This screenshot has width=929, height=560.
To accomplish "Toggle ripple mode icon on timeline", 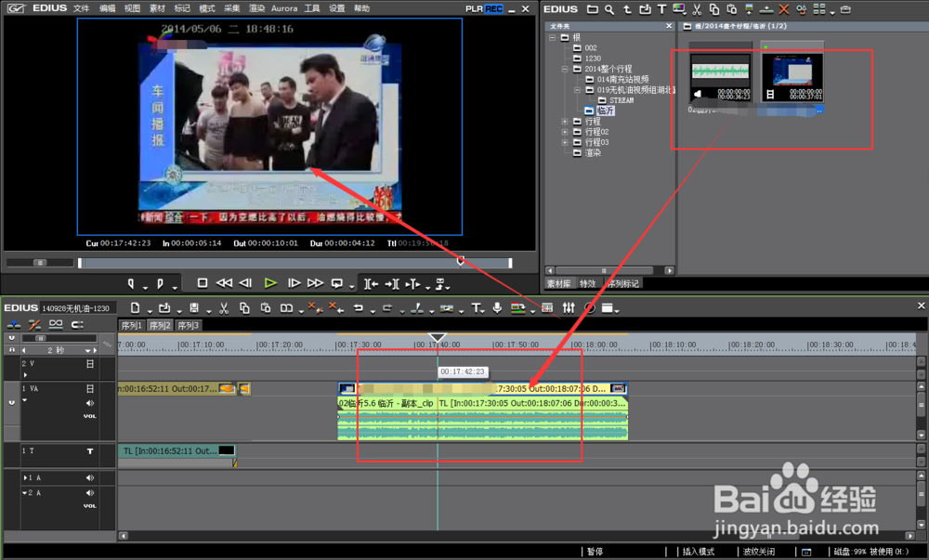I will click(34, 324).
